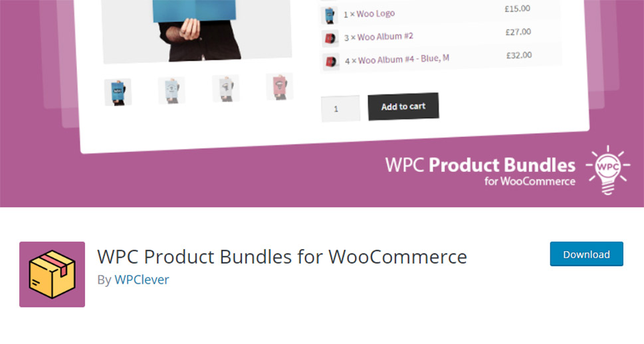Click the WPC Product Bundles for WooCommerce title
644x344 pixels.
pos(282,257)
